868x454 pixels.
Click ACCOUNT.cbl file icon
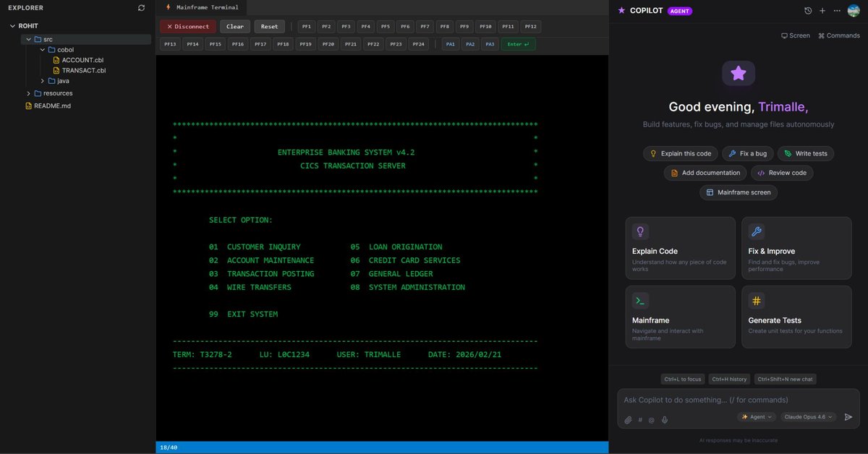click(56, 60)
